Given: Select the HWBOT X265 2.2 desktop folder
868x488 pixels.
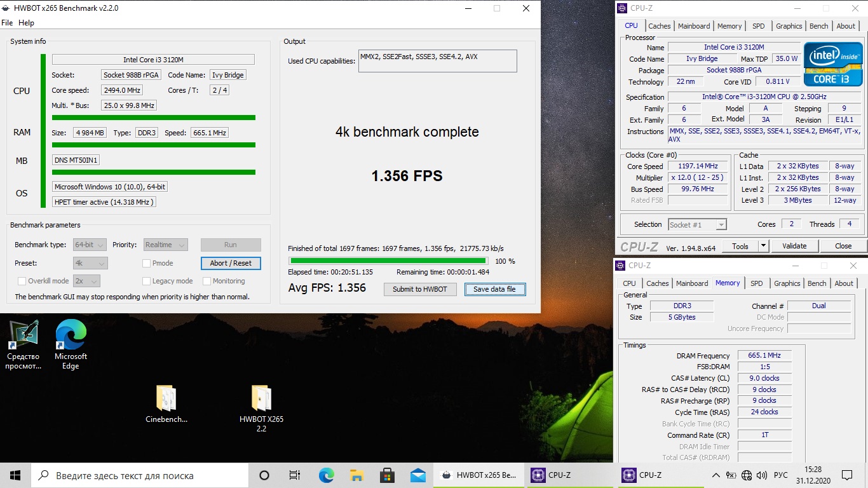Looking at the screenshot, I should (x=261, y=408).
